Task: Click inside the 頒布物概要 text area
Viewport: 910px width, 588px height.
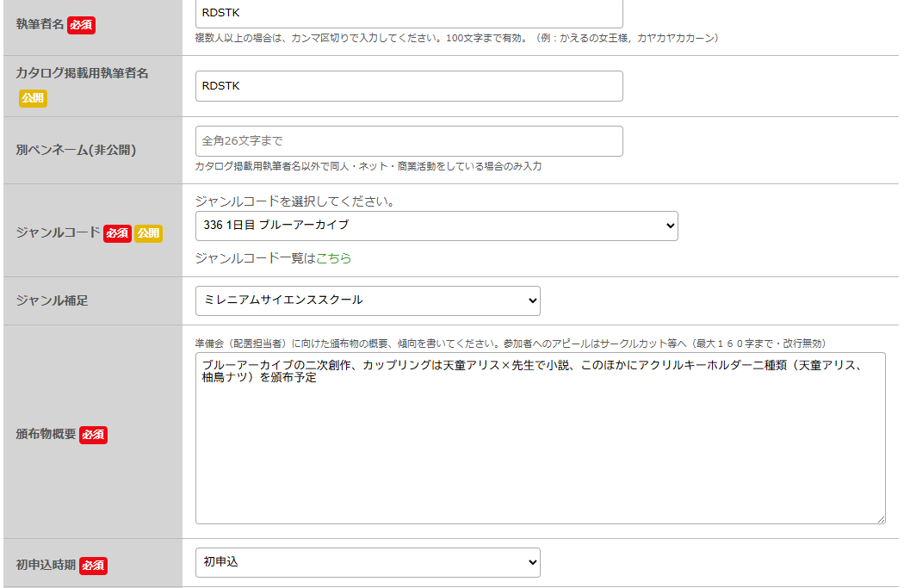Action: (541, 438)
